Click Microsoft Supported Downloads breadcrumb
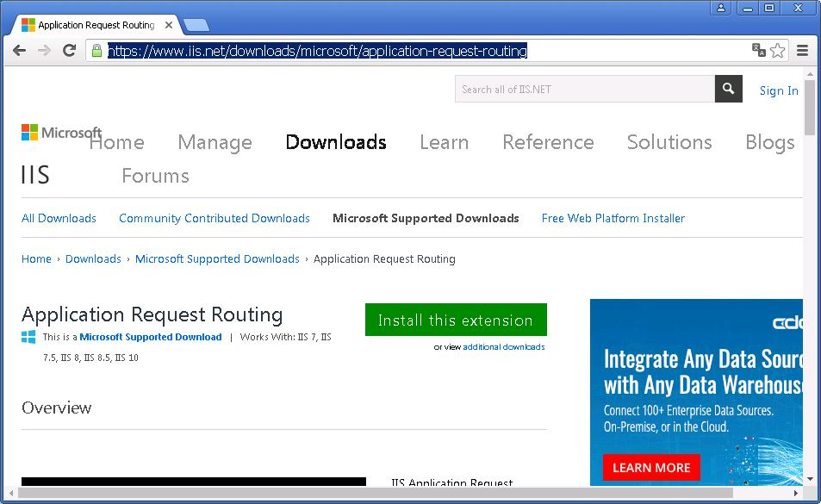821x504 pixels. click(217, 259)
